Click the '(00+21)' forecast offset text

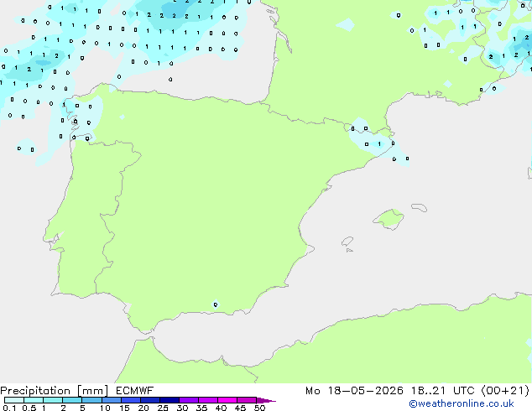[505, 391]
